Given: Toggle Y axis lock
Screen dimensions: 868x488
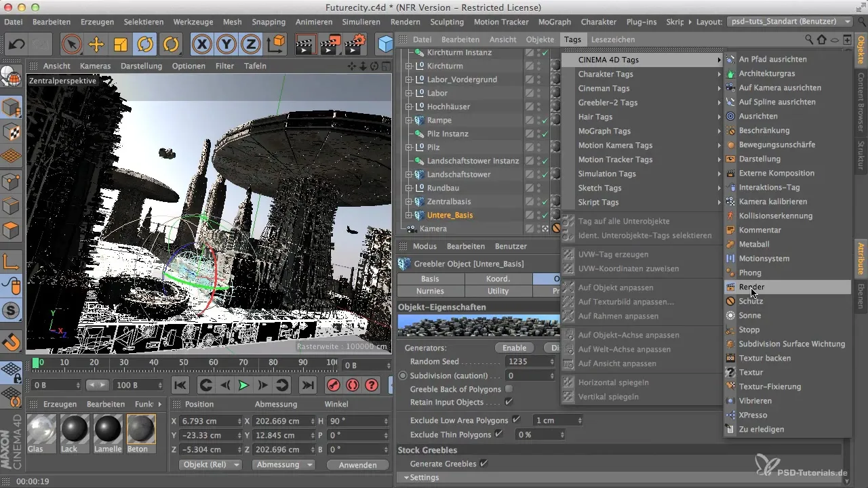Looking at the screenshot, I should tap(226, 45).
